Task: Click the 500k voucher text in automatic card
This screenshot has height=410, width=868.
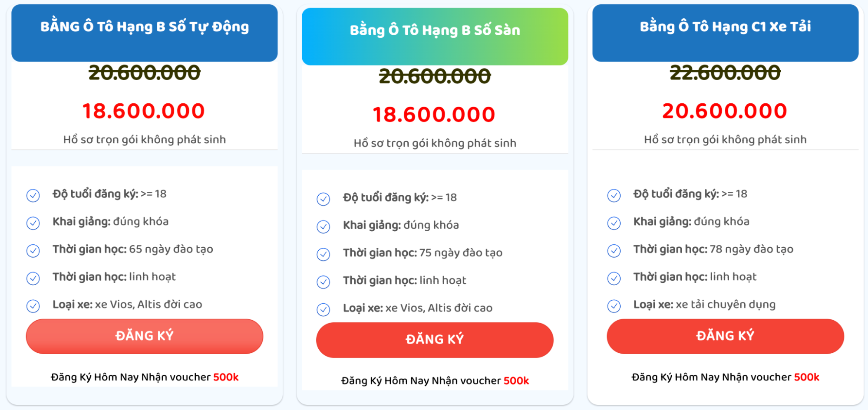Action: tap(226, 377)
